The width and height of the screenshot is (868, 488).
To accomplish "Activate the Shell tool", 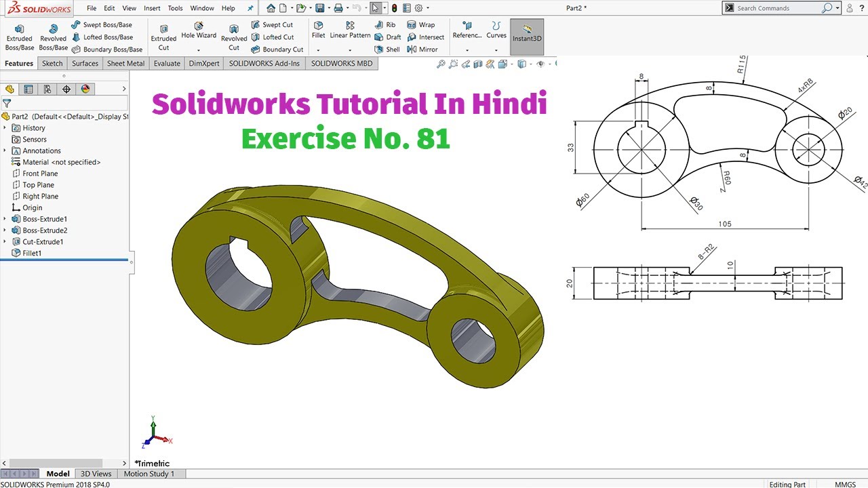I will tap(387, 49).
